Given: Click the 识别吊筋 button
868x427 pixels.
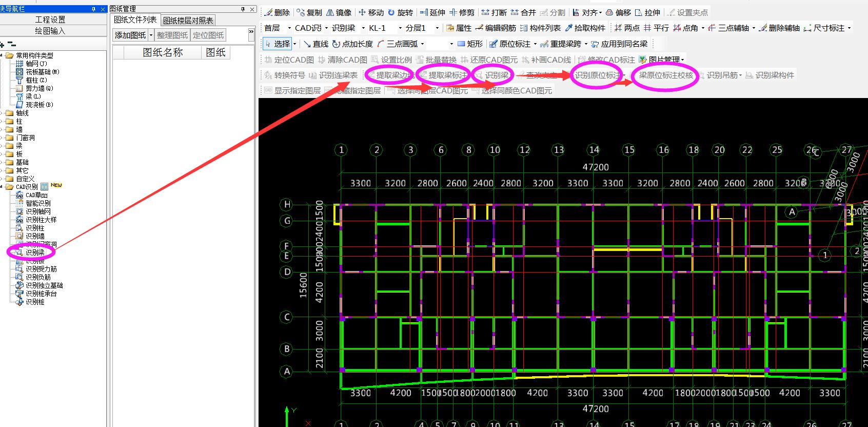Looking at the screenshot, I should click(720, 75).
